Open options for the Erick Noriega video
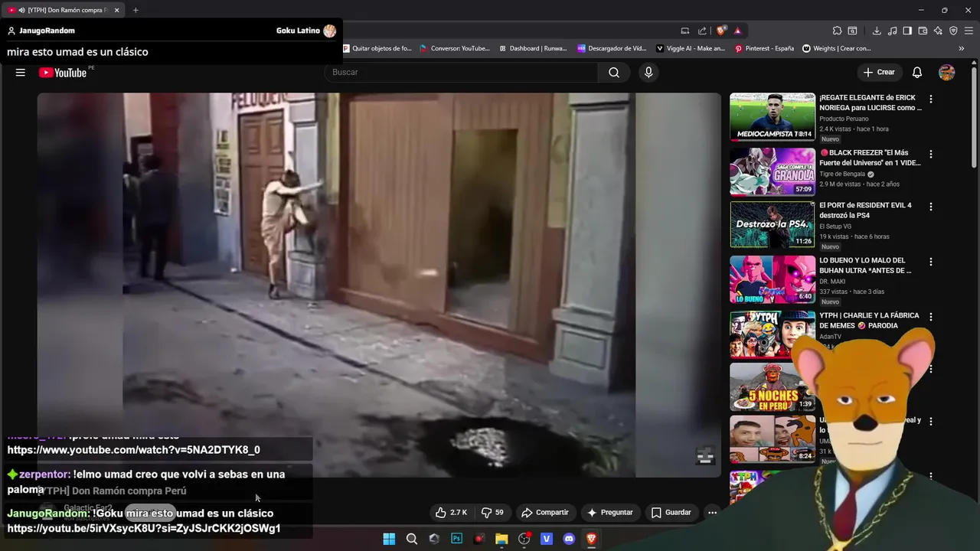980x551 pixels. [x=931, y=99]
